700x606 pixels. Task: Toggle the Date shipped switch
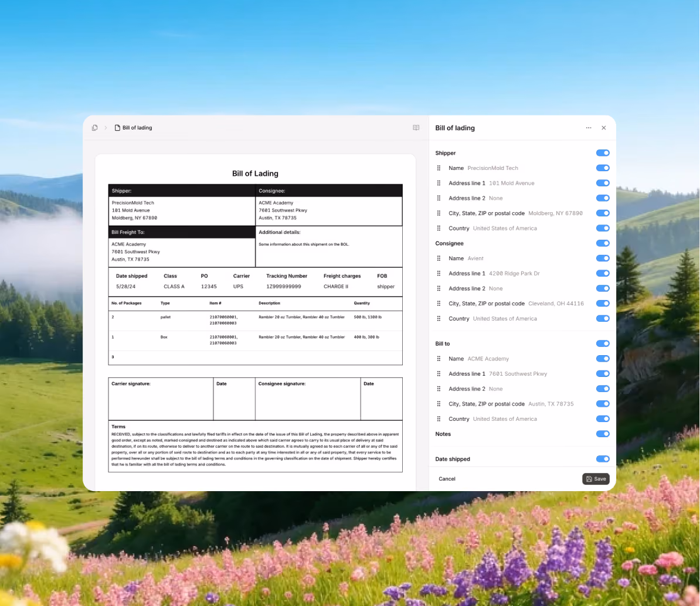coord(603,459)
